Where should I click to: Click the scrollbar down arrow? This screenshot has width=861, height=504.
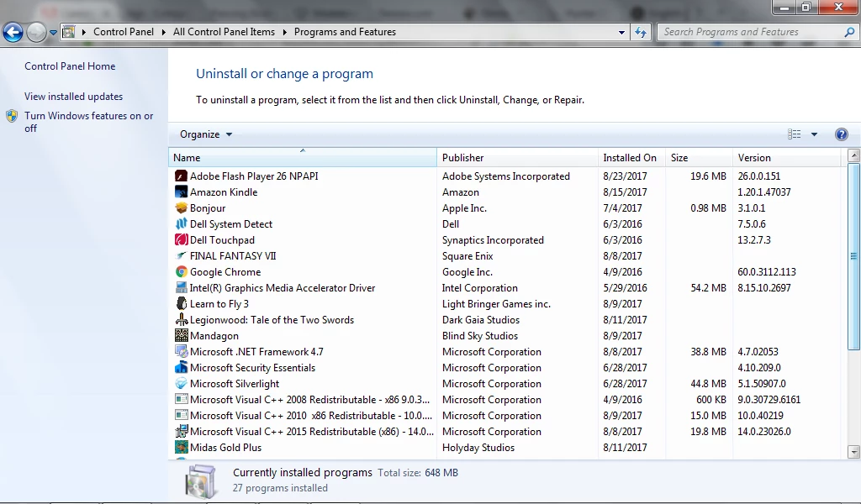(x=853, y=453)
